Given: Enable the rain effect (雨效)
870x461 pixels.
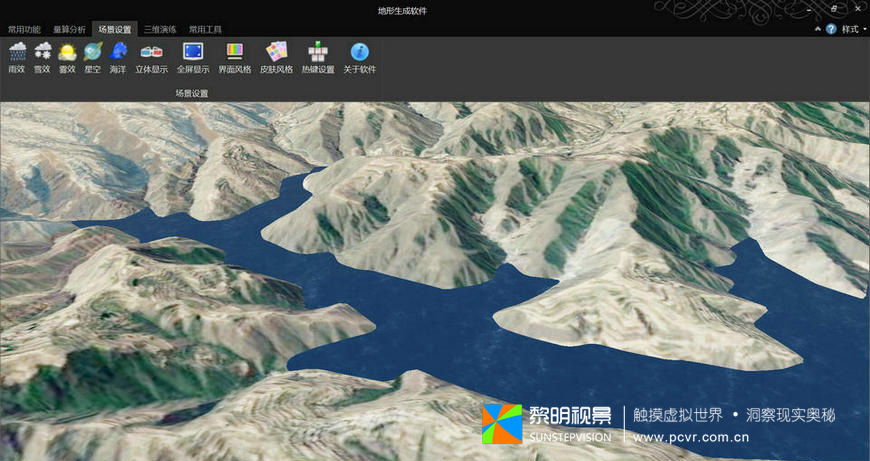Looking at the screenshot, I should tap(17, 57).
